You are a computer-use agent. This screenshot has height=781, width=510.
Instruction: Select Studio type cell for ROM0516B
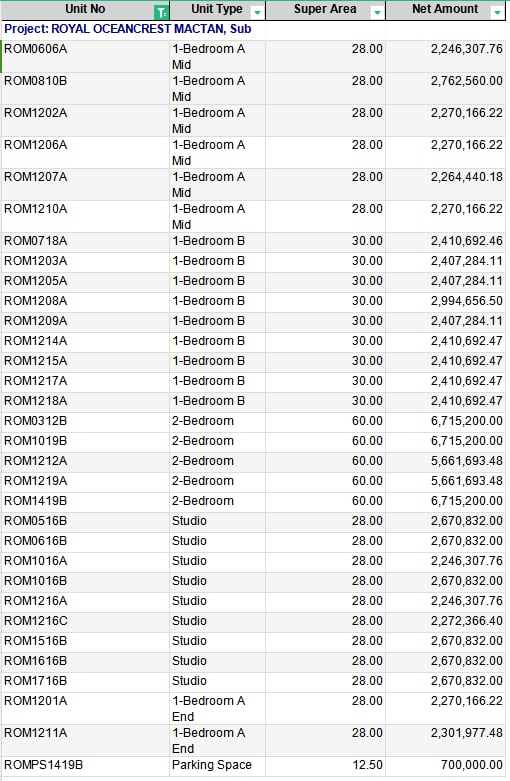[x=217, y=521]
